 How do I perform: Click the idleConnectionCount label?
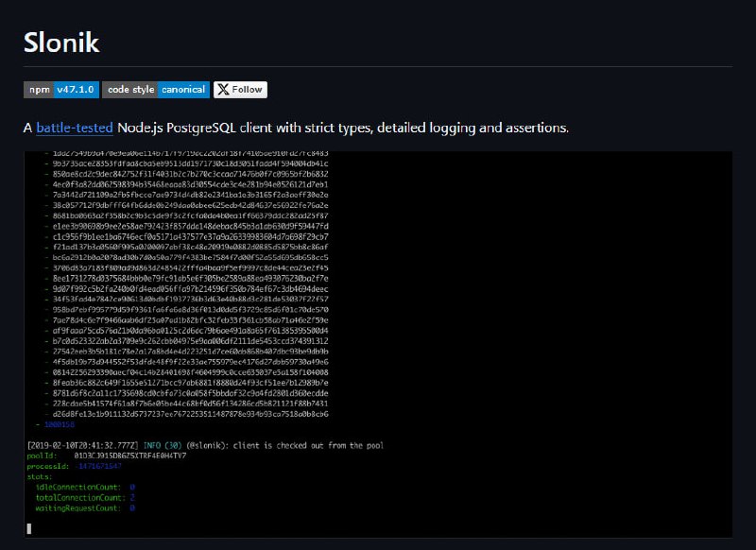click(x=77, y=488)
